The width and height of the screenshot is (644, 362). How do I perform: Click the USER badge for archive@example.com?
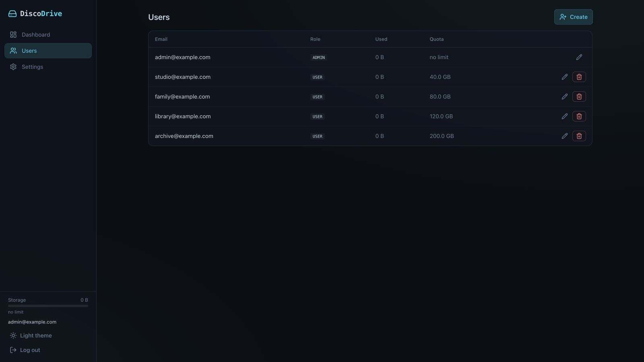318,136
